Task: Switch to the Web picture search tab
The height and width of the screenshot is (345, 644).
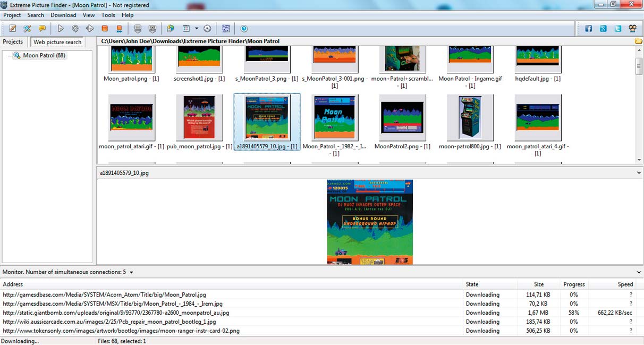Action: [57, 42]
